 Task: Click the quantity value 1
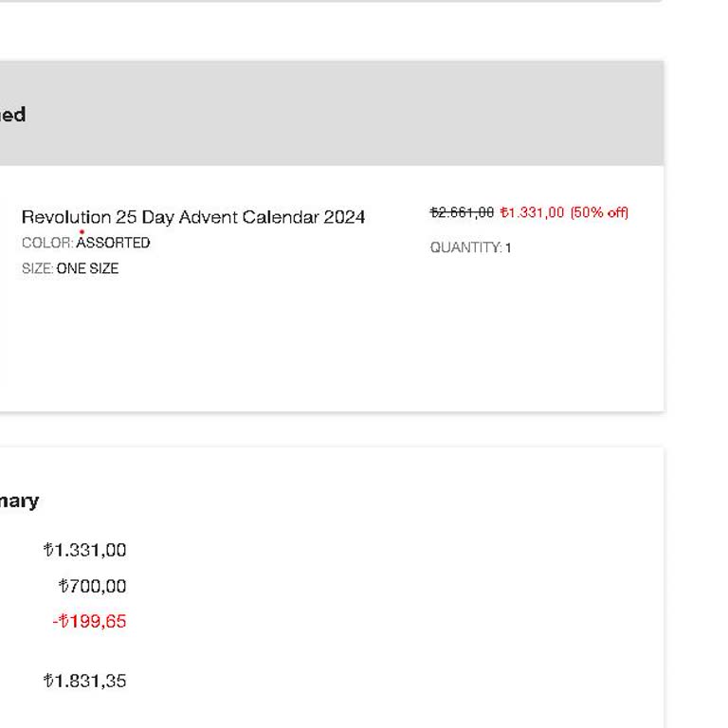click(x=508, y=247)
